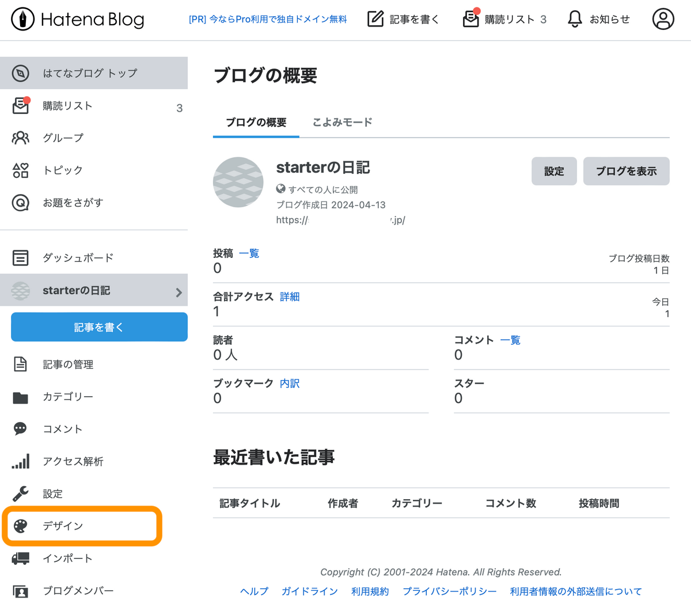Open ブログメンバー in the sidebar
The image size is (691, 616).
coord(94,591)
